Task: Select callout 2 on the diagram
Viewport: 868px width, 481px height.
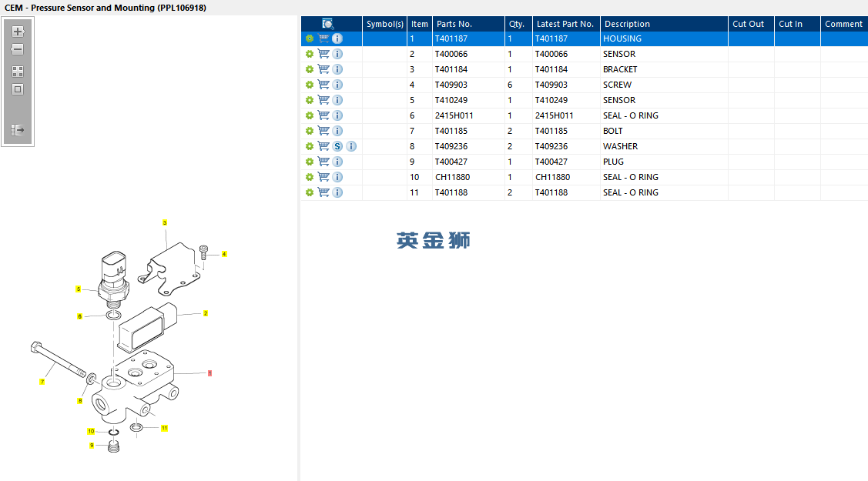Action: (206, 313)
